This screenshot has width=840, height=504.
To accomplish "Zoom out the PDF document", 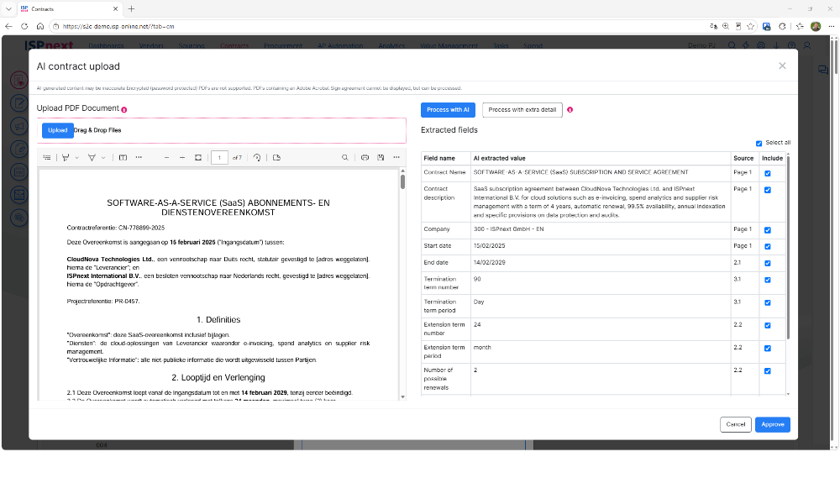I will (166, 157).
